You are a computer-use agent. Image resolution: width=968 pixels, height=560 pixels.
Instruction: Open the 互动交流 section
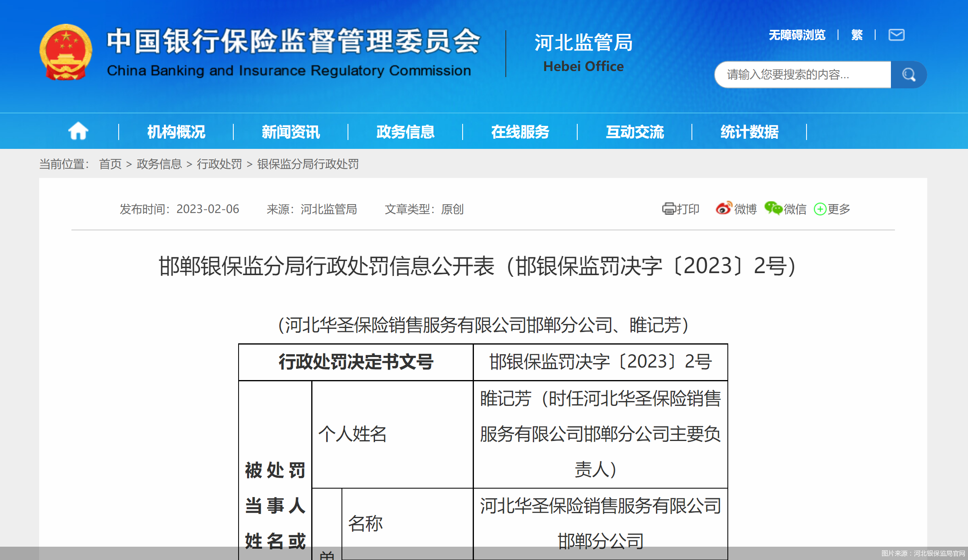[635, 131]
